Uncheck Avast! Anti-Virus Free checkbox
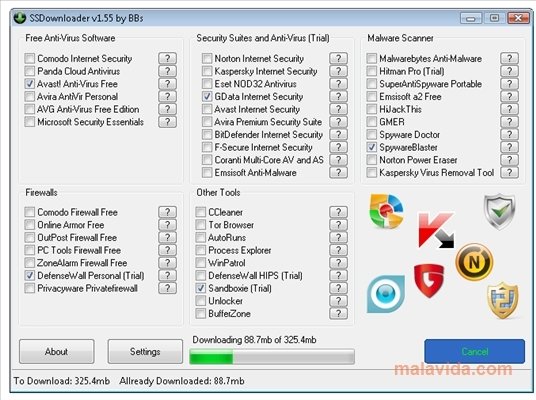536x400 pixels. click(x=30, y=84)
